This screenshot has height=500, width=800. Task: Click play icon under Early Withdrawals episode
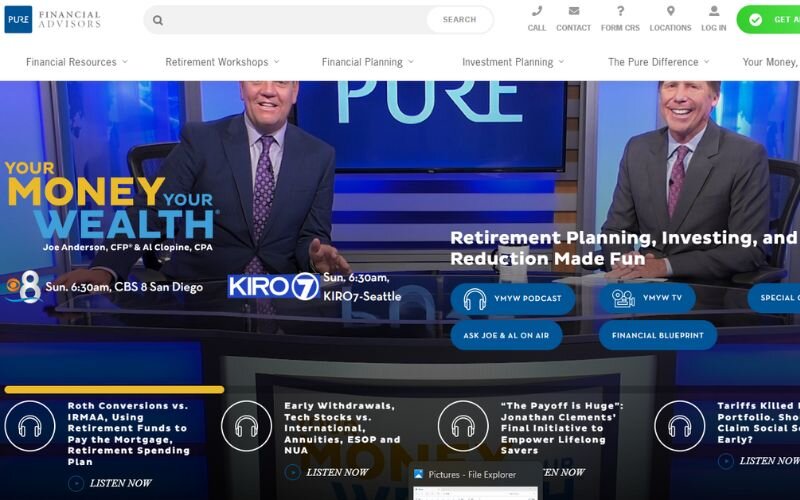[292, 472]
